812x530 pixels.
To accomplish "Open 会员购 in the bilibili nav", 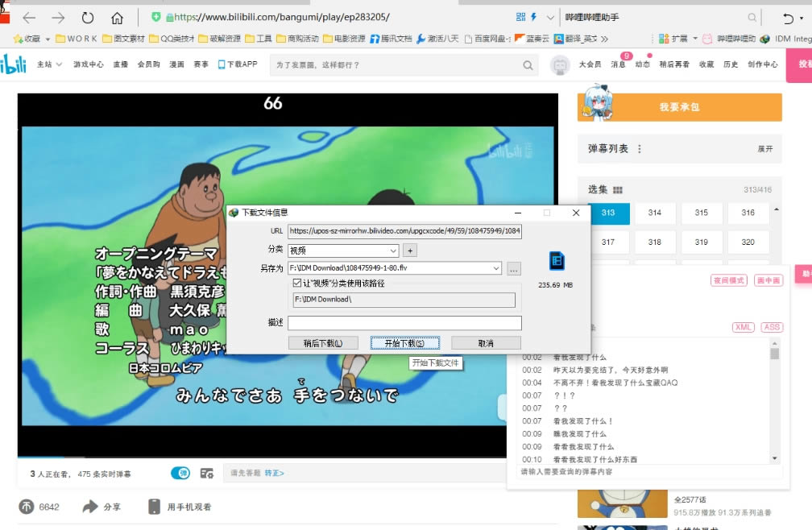I will point(148,64).
